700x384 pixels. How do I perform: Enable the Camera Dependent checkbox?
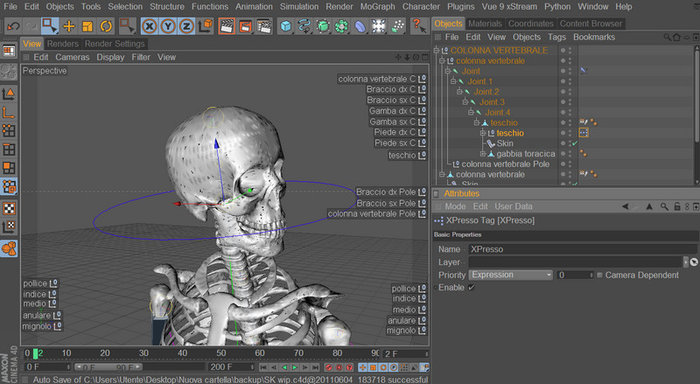(x=600, y=275)
